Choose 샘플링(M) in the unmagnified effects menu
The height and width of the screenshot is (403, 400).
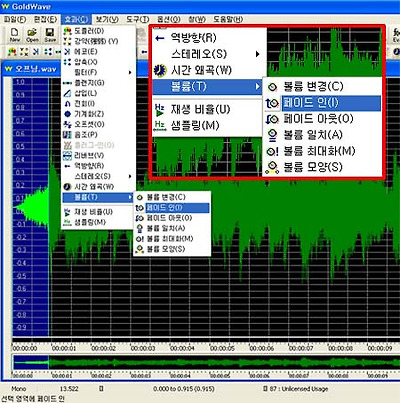point(99,222)
